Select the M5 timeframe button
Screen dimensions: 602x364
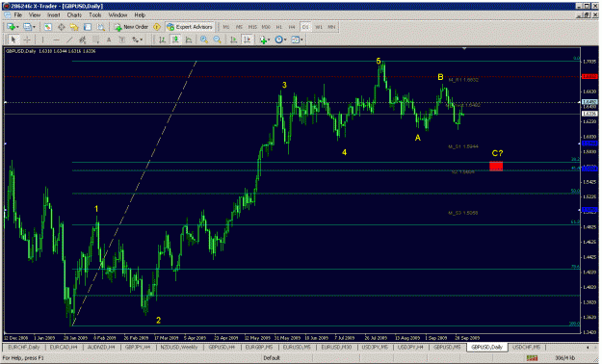pyautogui.click(x=239, y=27)
